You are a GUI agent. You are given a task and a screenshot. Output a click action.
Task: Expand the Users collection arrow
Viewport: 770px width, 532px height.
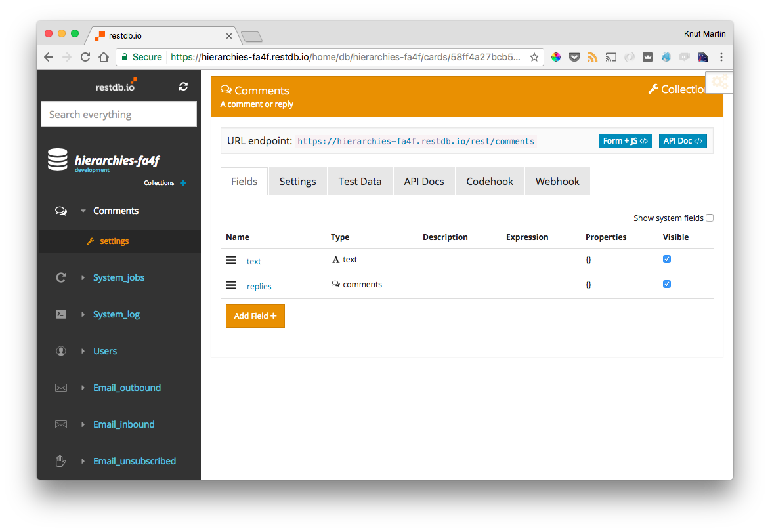point(83,351)
